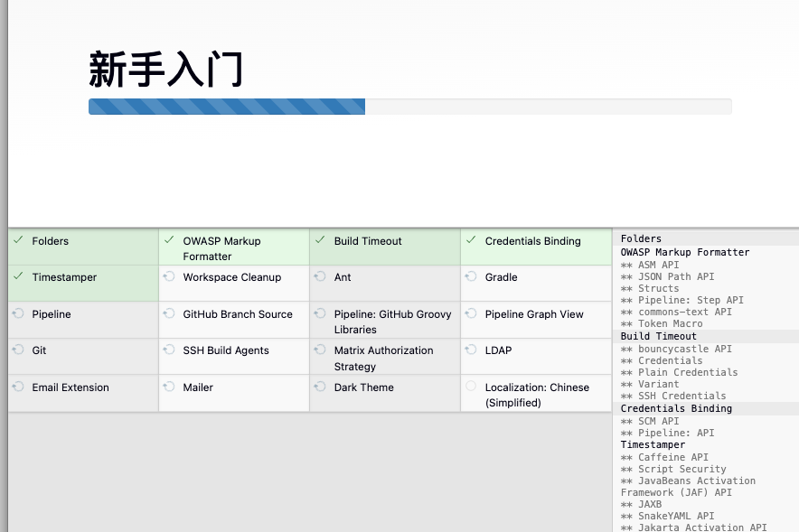Click ** Script Security log entry
Image resolution: width=799 pixels, height=532 pixels.
point(673,469)
